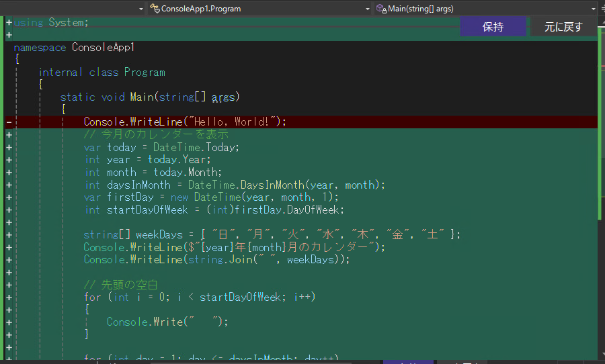605x364 pixels.
Task: Click the vertical scrollbar on the editor's right edge
Action: (601, 201)
